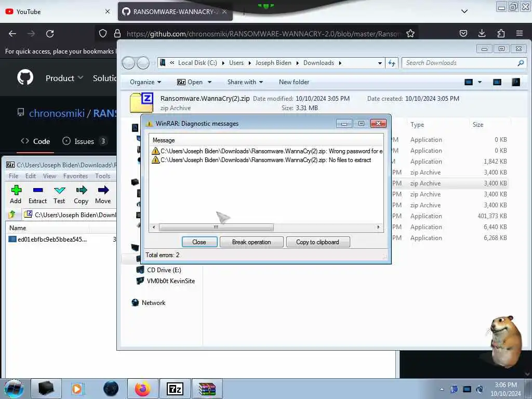The height and width of the screenshot is (399, 532).
Task: Open Share with dropdown
Action: pyautogui.click(x=245, y=82)
